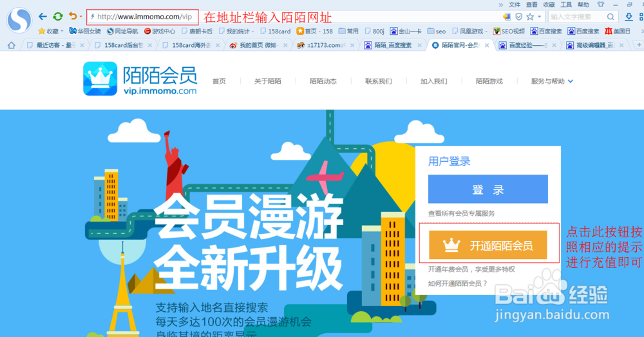644x337 pixels.
Task: Click the 陌陌会员 crown logo
Action: click(x=100, y=79)
